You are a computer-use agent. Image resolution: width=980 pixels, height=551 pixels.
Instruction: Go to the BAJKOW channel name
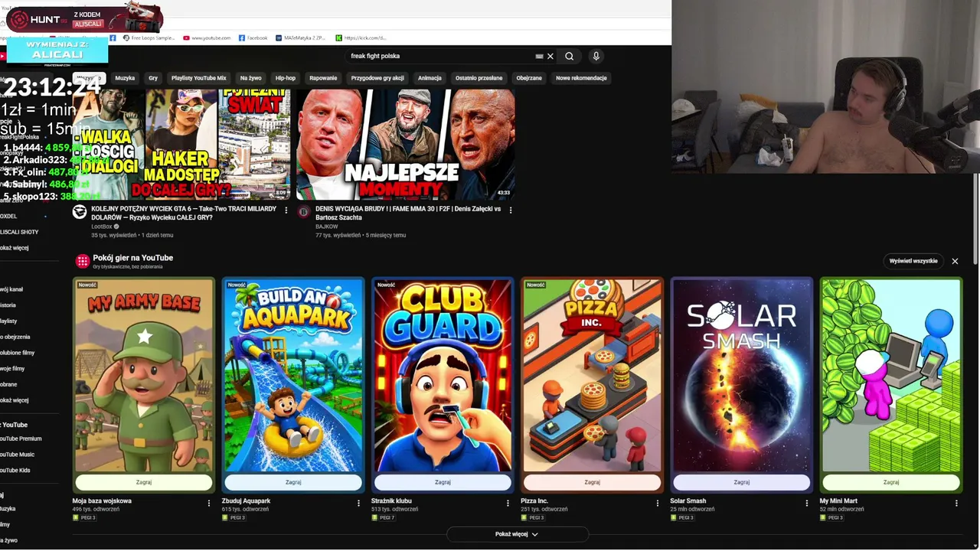[x=326, y=227]
